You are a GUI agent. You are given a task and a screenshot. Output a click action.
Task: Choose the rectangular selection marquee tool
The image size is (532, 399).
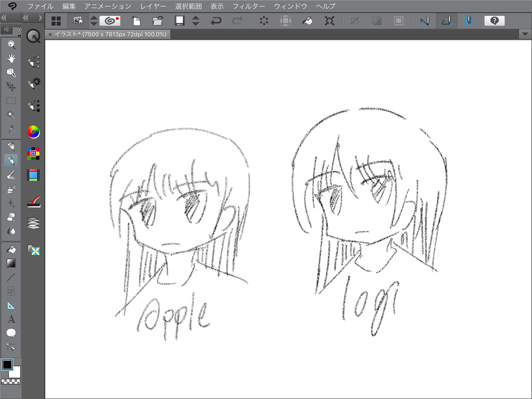tap(11, 101)
